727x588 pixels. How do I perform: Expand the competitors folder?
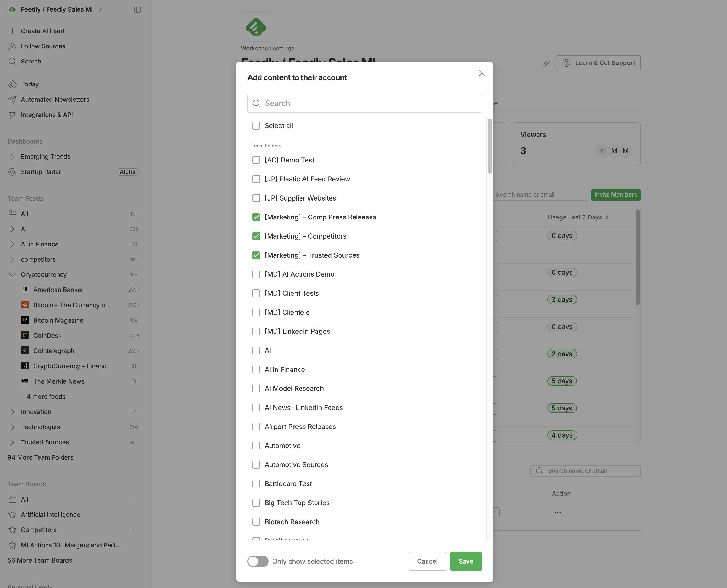(x=12, y=259)
